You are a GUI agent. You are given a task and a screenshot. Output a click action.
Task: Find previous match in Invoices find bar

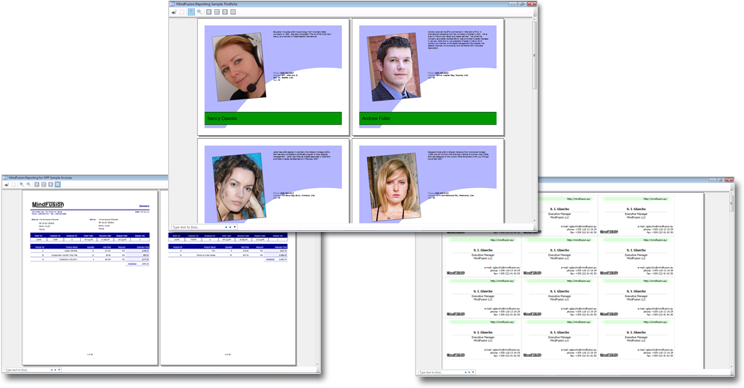(x=51, y=370)
